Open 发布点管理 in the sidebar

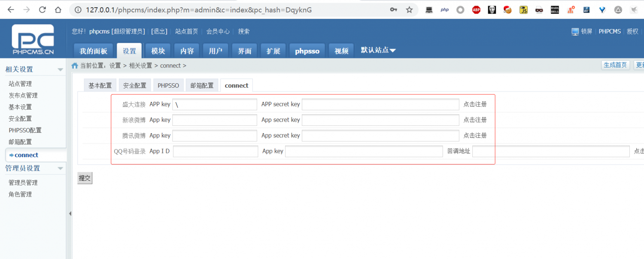(x=23, y=95)
